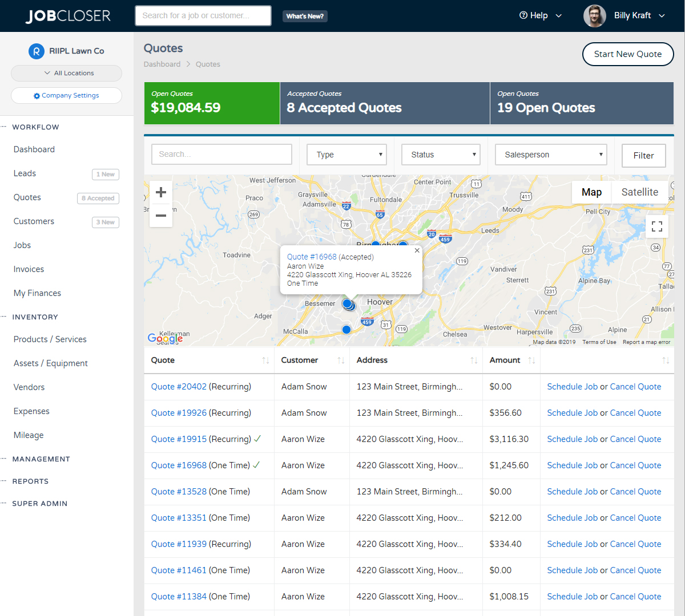Viewport: 685px width, 616px height.
Task: Open Customers in the sidebar menu
Action: pyautogui.click(x=34, y=221)
